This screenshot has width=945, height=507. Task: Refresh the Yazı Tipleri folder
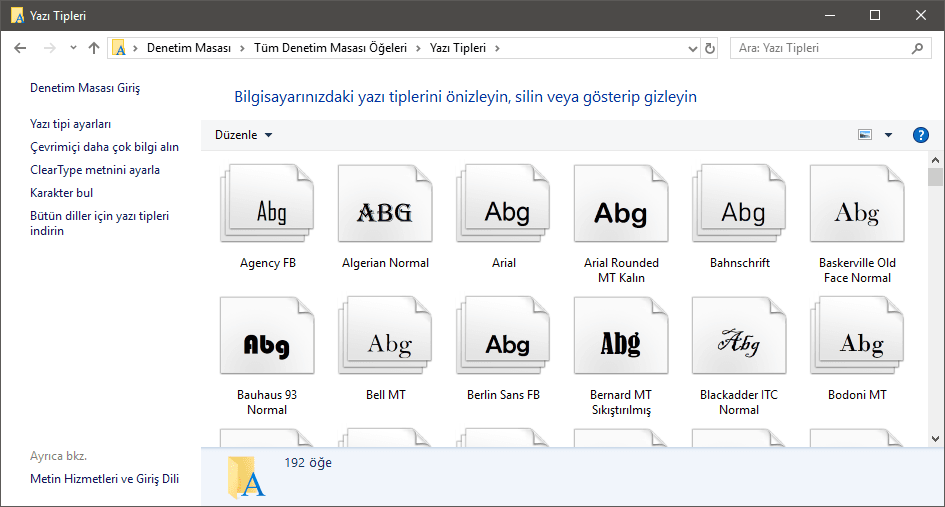click(x=710, y=48)
